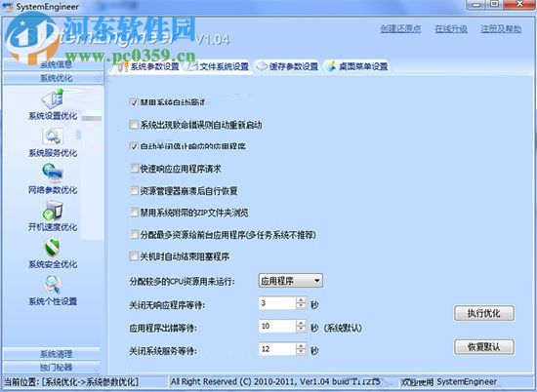The height and width of the screenshot is (392, 537).
Task: Decrease 关闭系统服务等待 seconds value
Action: coord(301,352)
